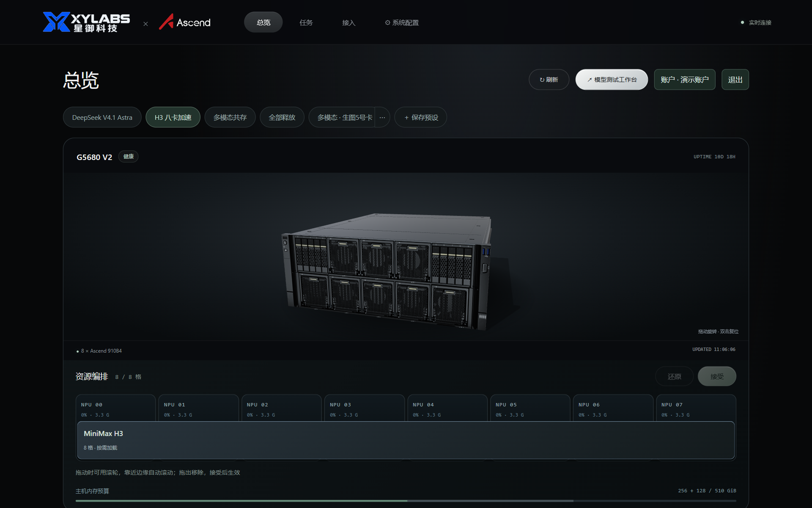
Task: Select the NPU 01 slot
Action: tap(198, 409)
